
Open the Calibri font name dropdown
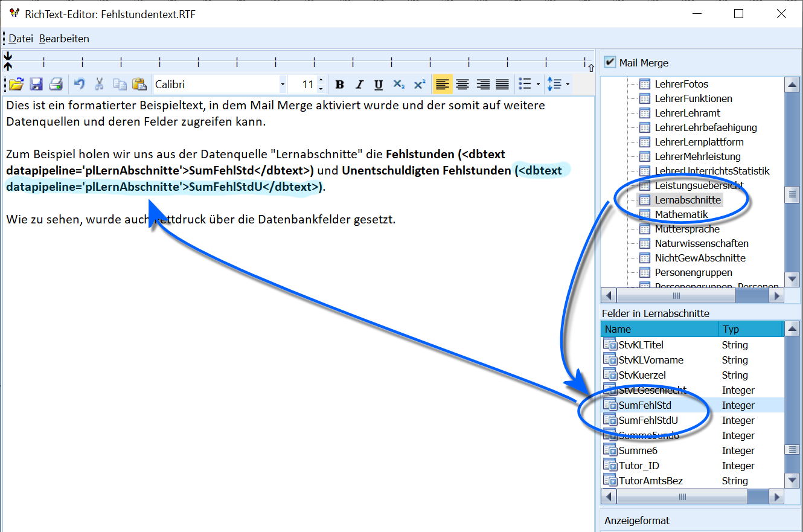(x=283, y=85)
